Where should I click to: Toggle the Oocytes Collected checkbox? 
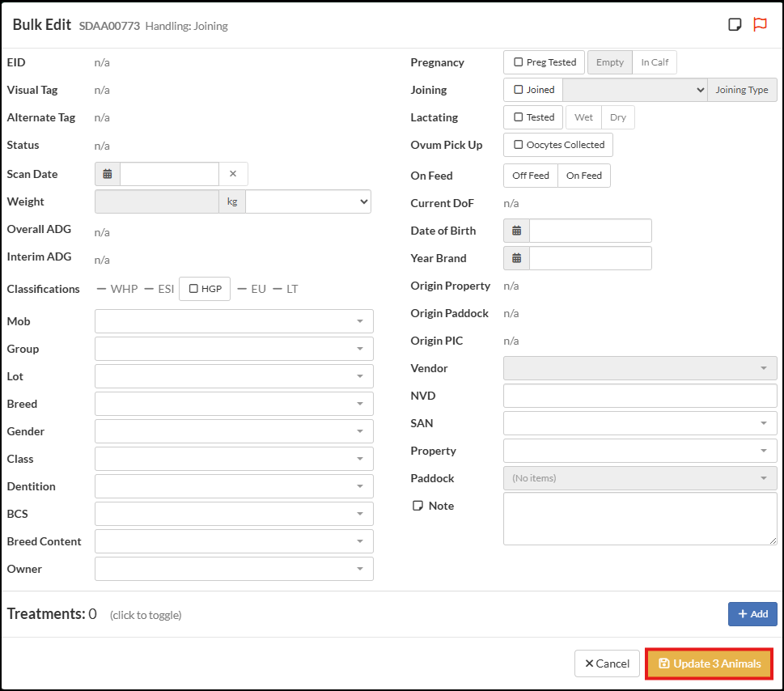coord(519,145)
